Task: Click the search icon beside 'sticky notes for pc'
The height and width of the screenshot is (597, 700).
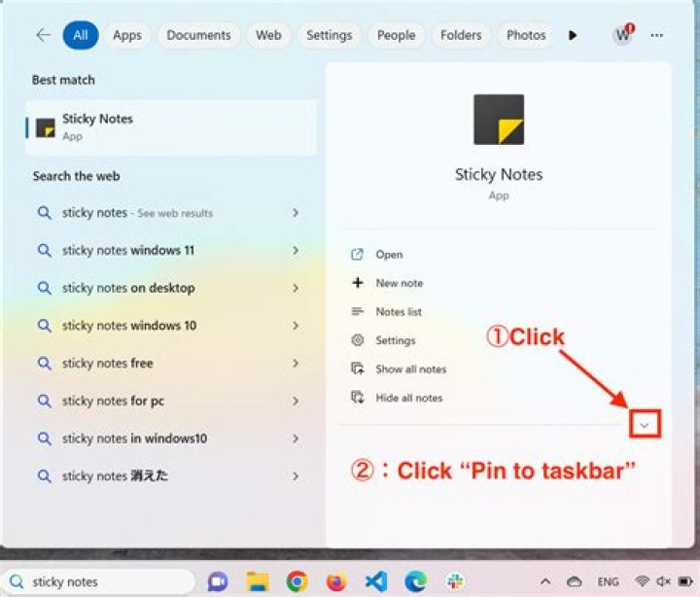Action: [44, 401]
